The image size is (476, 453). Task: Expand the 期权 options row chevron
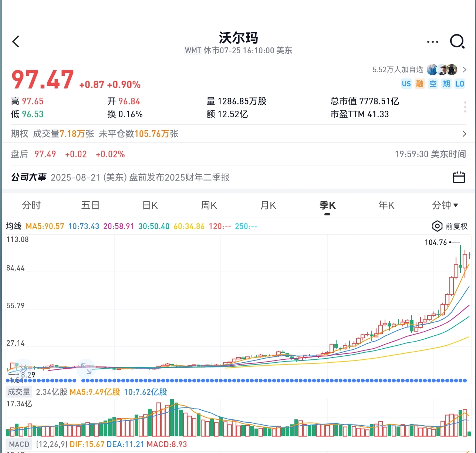pos(464,134)
